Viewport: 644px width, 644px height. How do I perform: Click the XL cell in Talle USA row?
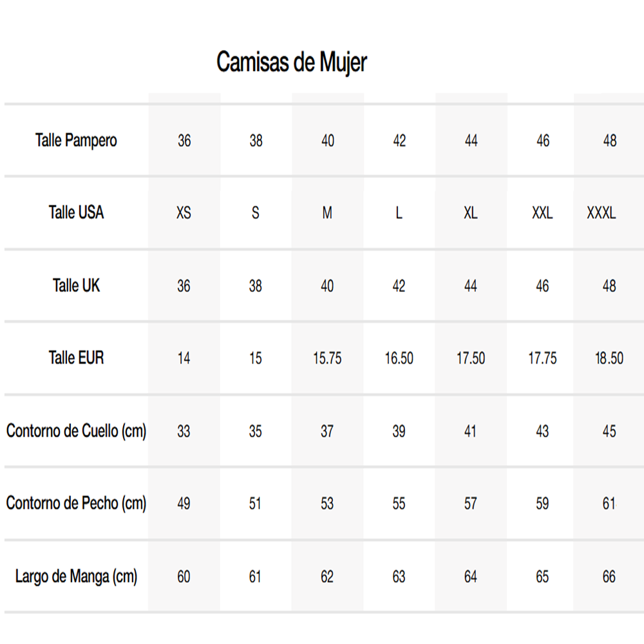tap(471, 213)
